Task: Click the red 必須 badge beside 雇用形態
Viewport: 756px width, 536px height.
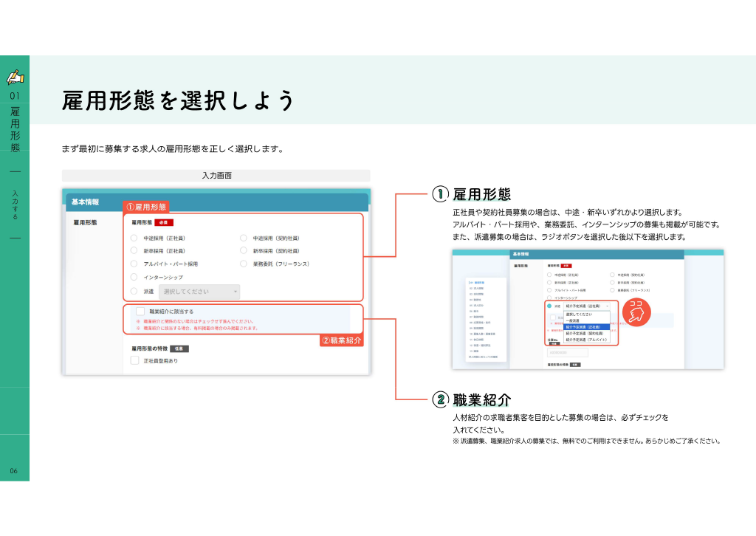Action: [x=164, y=223]
